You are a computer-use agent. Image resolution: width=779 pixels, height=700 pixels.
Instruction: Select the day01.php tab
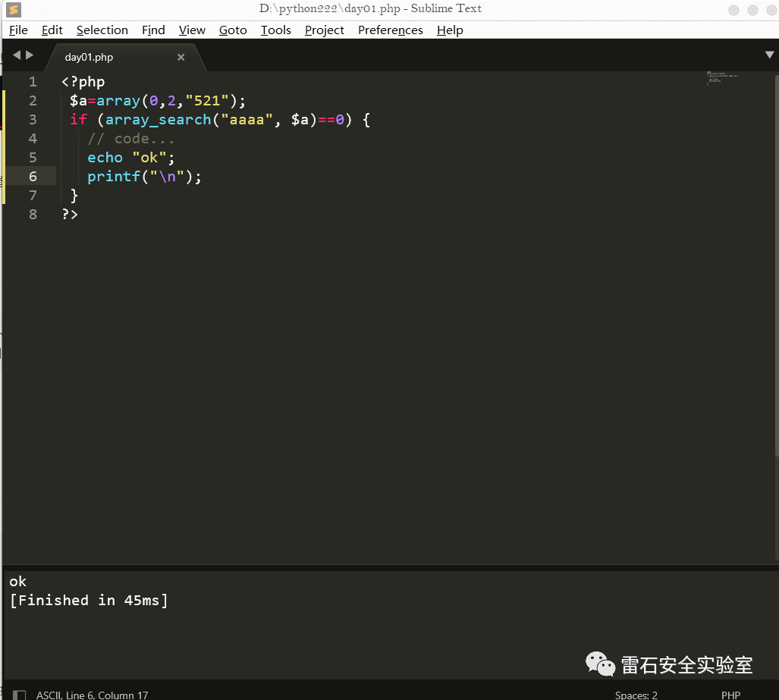click(x=89, y=57)
